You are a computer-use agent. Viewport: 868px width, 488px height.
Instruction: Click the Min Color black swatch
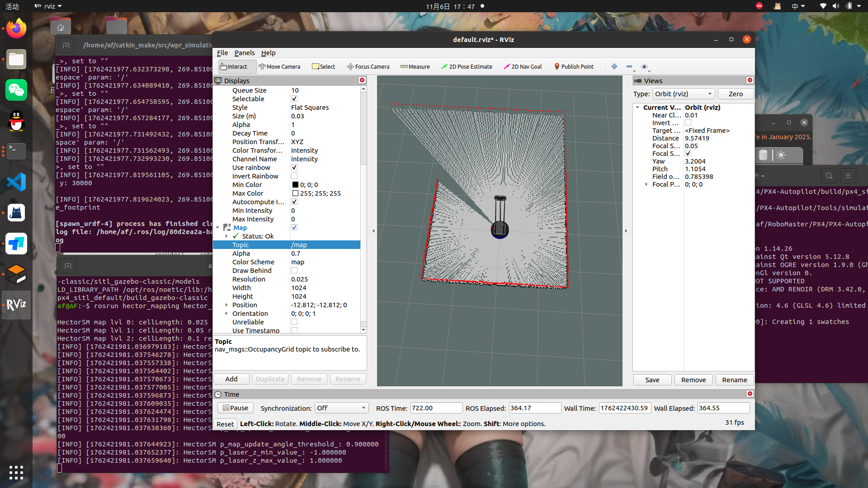coord(295,185)
